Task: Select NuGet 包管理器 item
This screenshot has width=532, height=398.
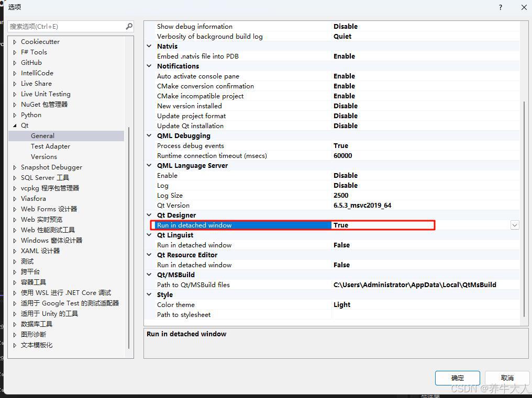Action: click(44, 105)
